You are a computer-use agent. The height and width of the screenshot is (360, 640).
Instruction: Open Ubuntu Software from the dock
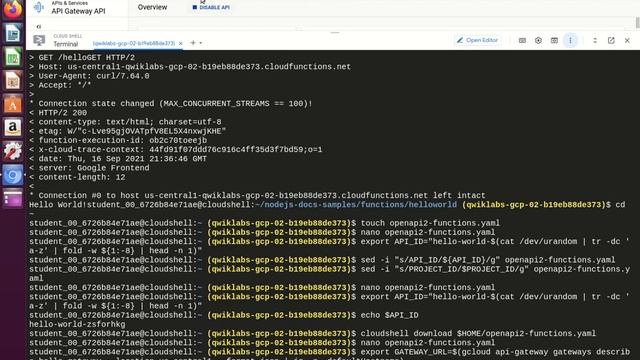[13, 104]
